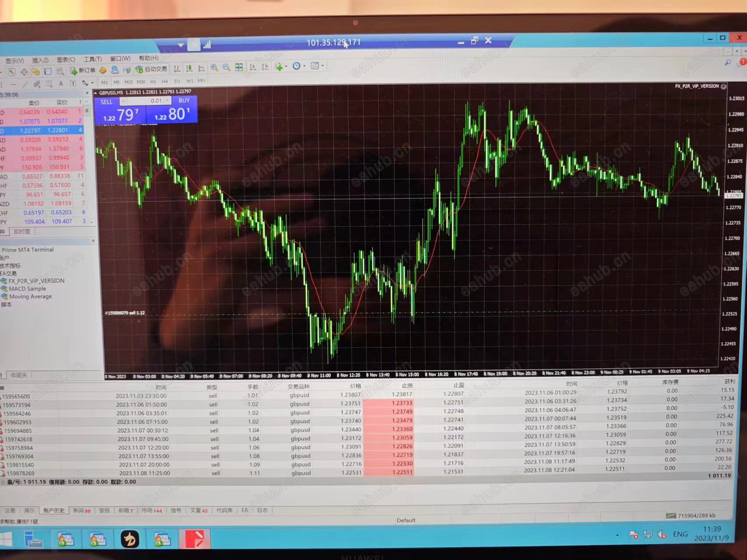Switch to the 即时图 tick chart tab
747x560 pixels.
coord(22,231)
